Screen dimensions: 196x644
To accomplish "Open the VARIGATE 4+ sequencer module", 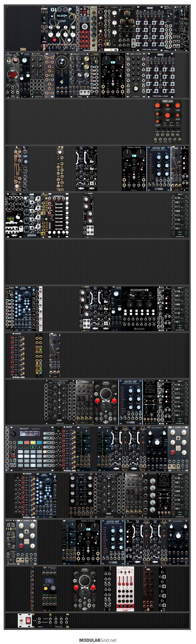I will (58, 215).
